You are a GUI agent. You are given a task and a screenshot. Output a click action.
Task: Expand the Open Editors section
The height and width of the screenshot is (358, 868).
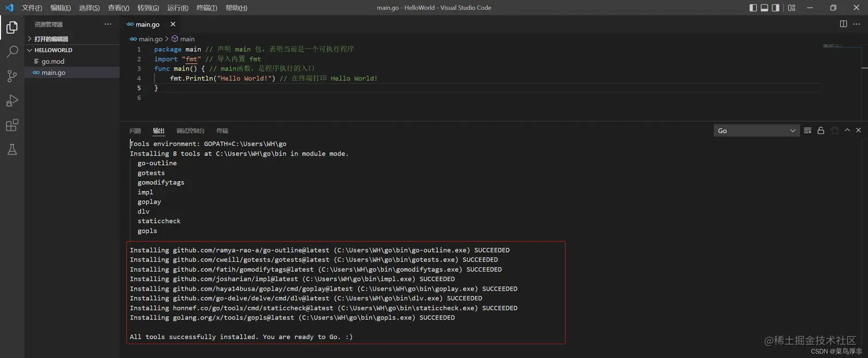72,39
